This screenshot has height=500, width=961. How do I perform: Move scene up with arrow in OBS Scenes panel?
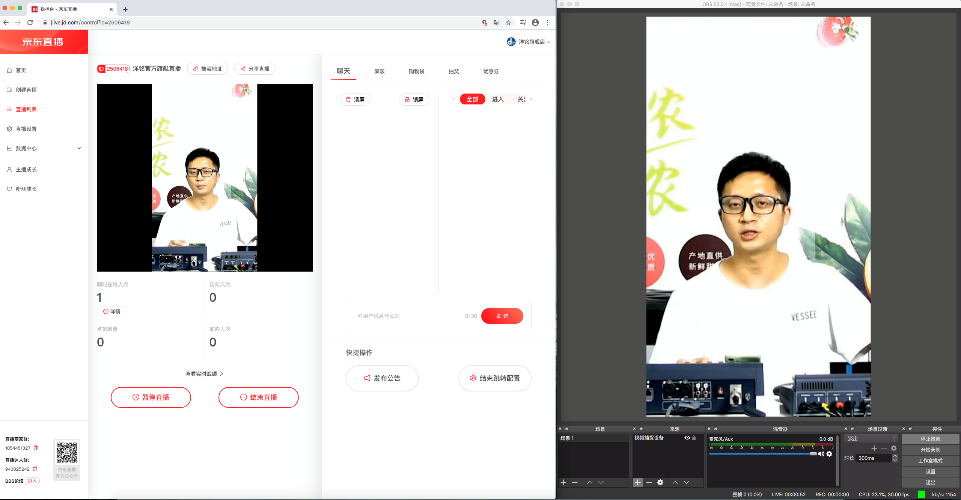pos(590,482)
